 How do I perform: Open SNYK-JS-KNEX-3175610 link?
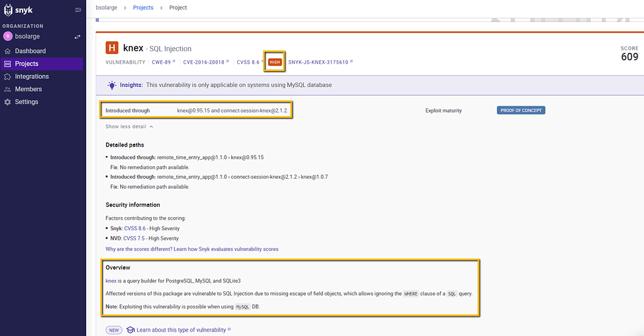320,62
